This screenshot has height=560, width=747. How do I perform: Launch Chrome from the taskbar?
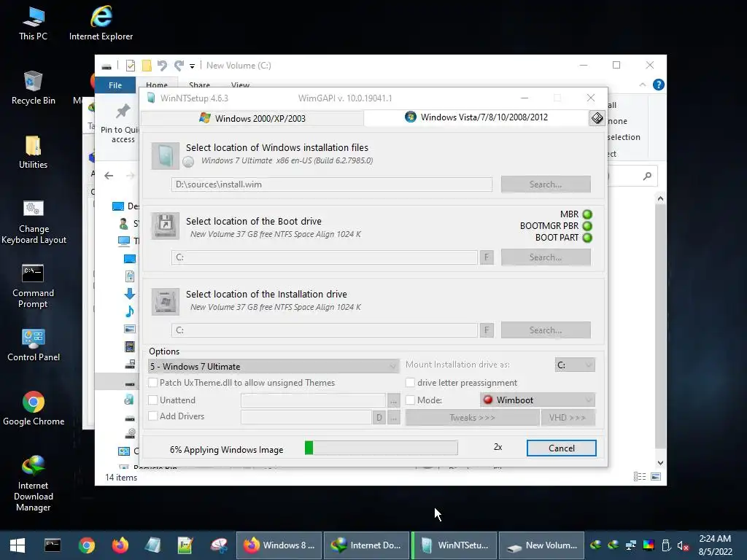[87, 545]
